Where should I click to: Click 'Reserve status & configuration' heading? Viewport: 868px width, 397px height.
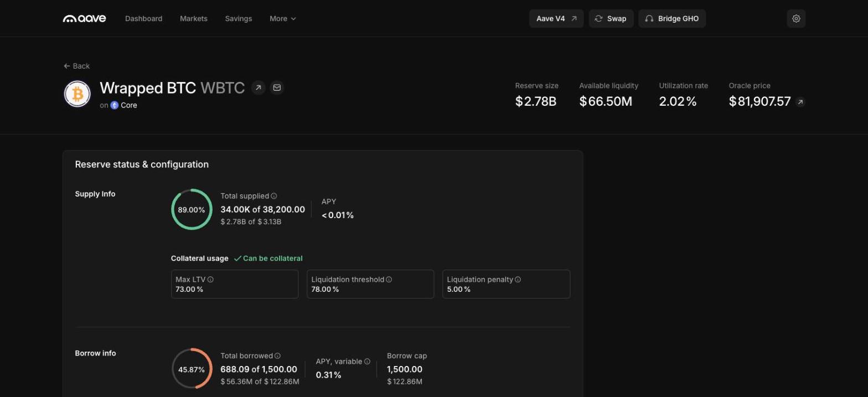coord(142,164)
